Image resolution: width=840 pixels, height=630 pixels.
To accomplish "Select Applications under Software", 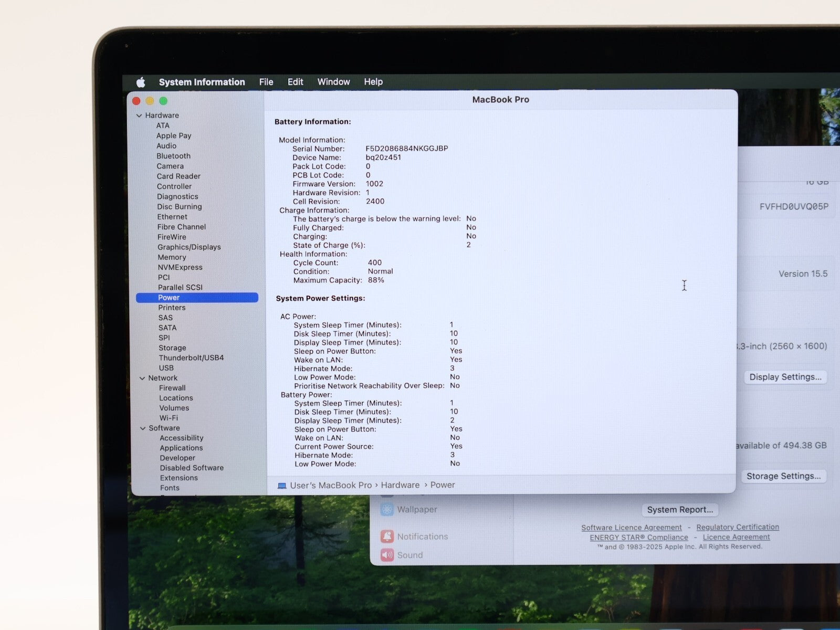I will click(x=181, y=448).
